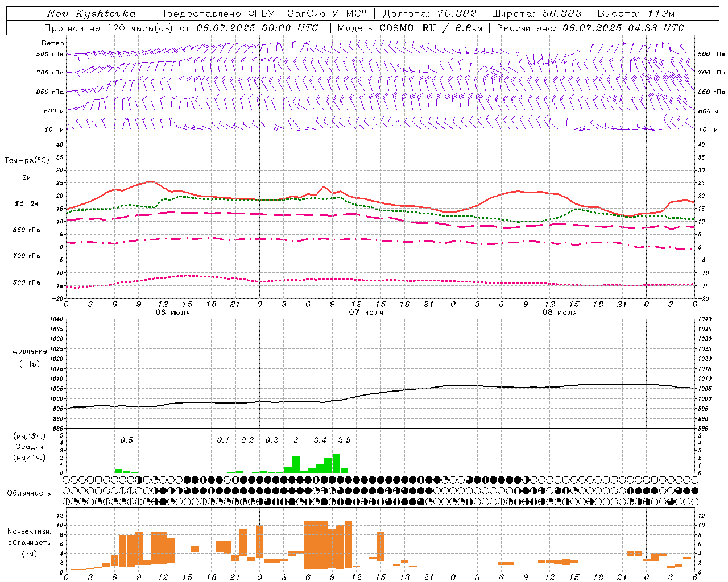Click the Широта: 56.383 value
728x582 pixels.
[536, 14]
